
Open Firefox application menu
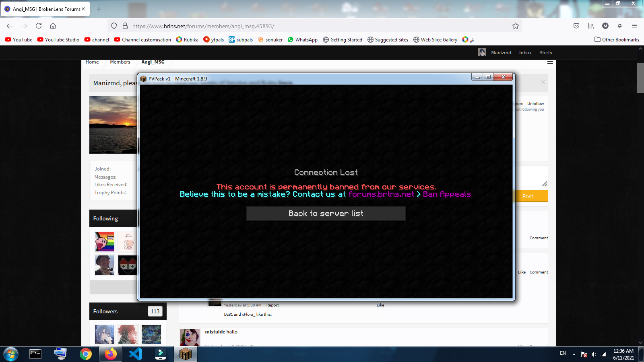(634, 26)
